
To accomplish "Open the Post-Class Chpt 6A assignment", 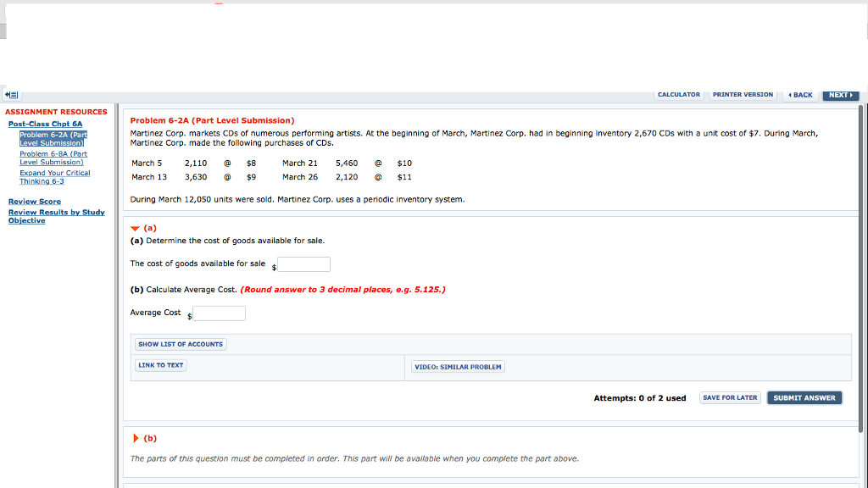I will point(46,124).
